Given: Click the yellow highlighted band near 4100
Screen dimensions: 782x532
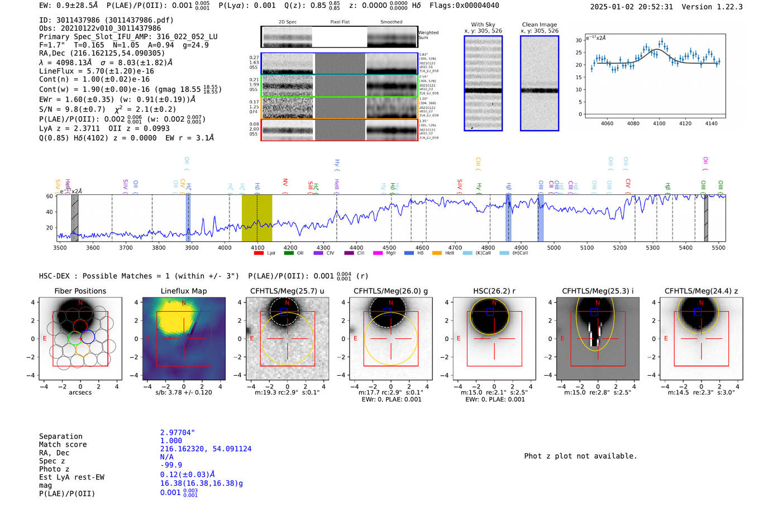Looking at the screenshot, I should (257, 218).
